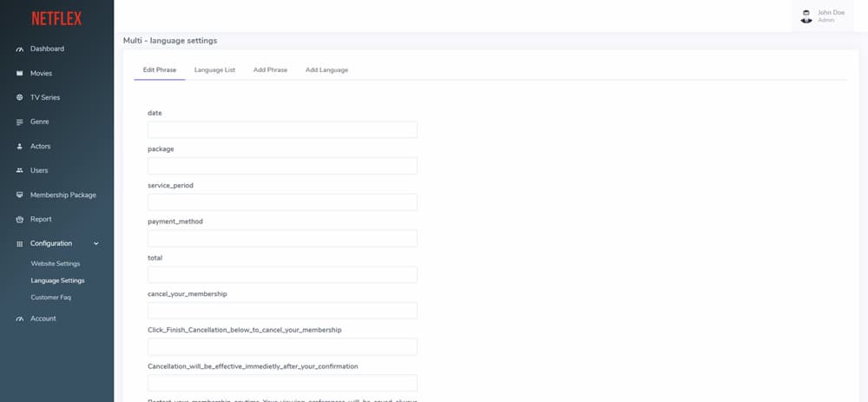This screenshot has height=402, width=868.
Task: Click the date phrase input field
Action: [x=282, y=130]
